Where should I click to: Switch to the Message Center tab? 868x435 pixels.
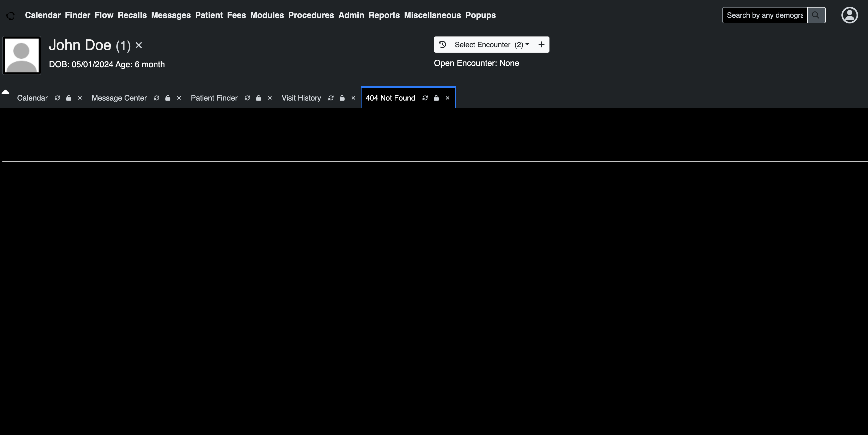[x=119, y=98]
